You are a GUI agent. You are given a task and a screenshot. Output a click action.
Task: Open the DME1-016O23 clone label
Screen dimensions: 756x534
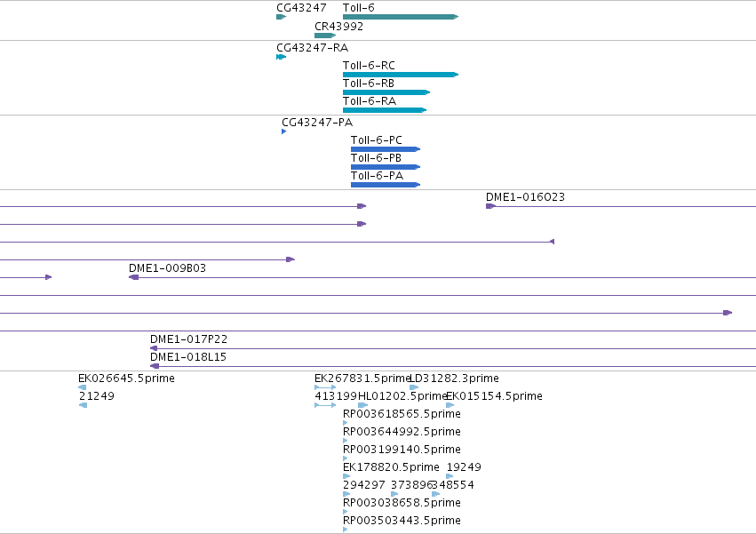pyautogui.click(x=525, y=197)
